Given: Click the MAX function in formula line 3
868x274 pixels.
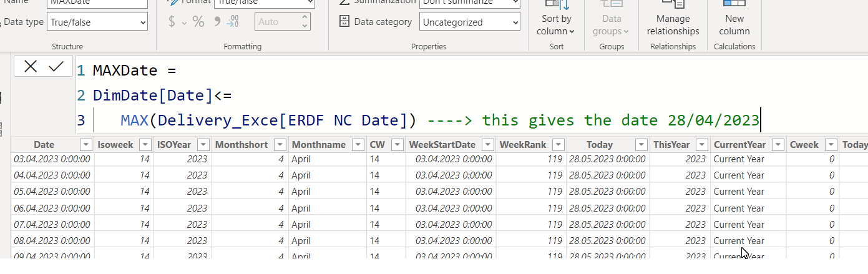Looking at the screenshot, I should 134,120.
